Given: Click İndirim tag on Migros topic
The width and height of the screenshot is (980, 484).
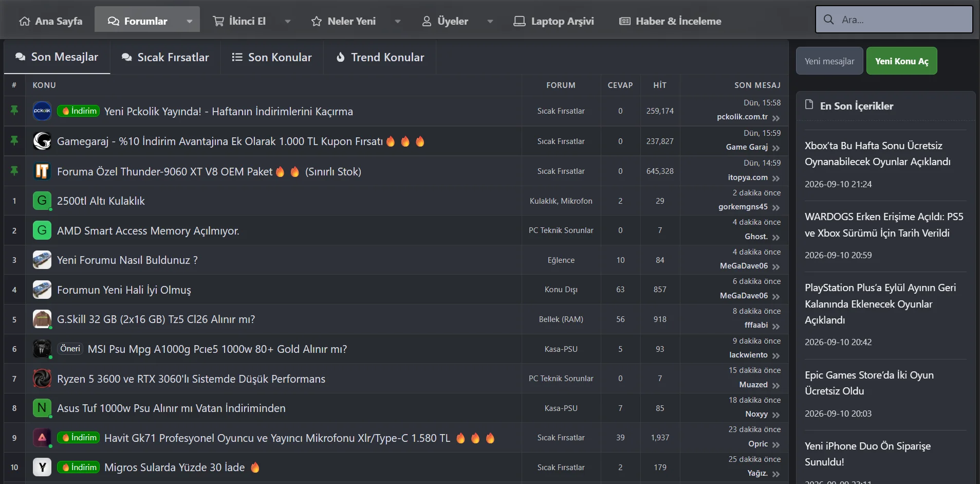Looking at the screenshot, I should tap(78, 468).
